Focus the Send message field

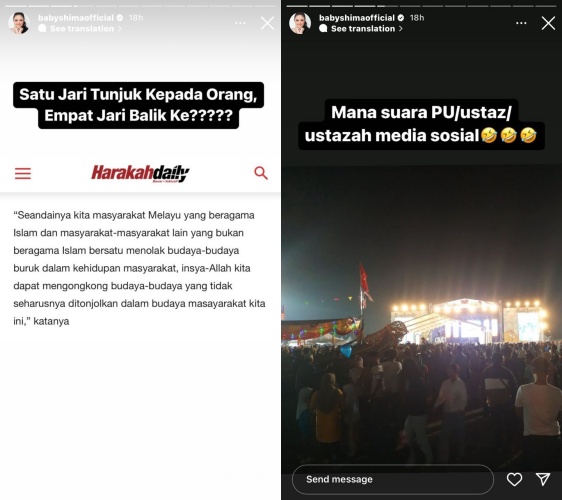pyautogui.click(x=393, y=479)
